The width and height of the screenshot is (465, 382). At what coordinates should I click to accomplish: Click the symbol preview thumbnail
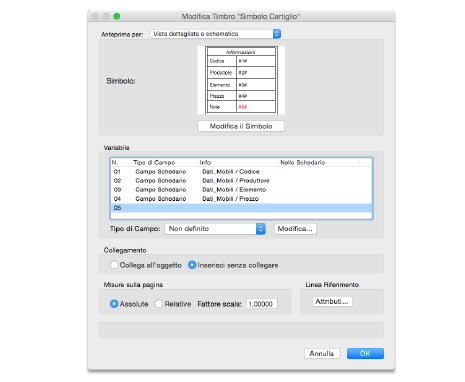click(x=241, y=80)
